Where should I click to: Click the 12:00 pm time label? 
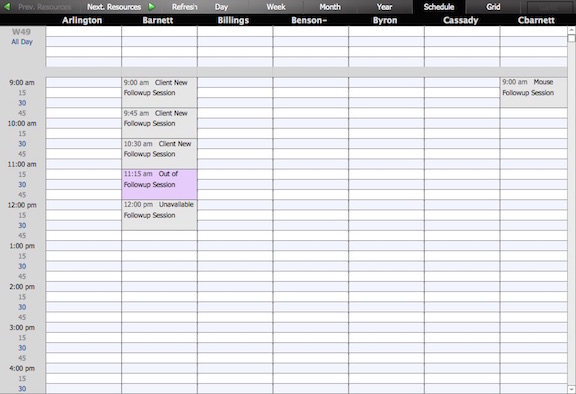click(22, 205)
